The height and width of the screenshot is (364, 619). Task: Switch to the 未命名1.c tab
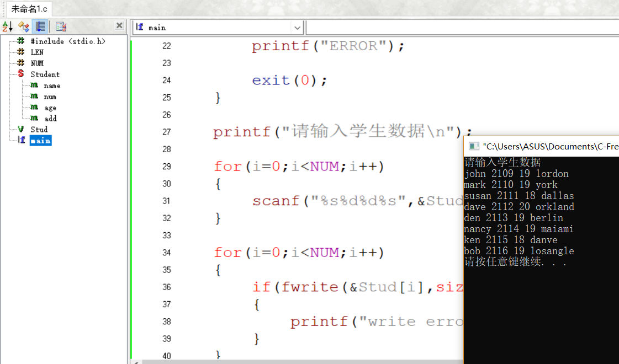tap(29, 9)
